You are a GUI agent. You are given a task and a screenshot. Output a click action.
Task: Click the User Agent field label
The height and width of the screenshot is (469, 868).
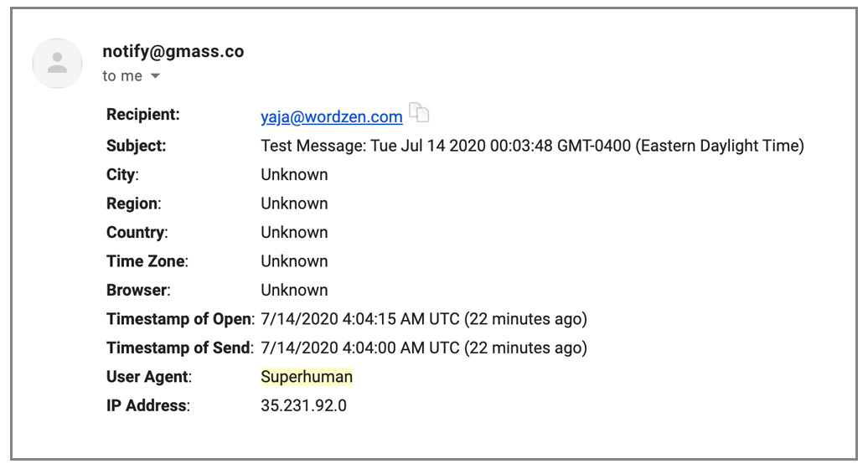click(x=148, y=377)
